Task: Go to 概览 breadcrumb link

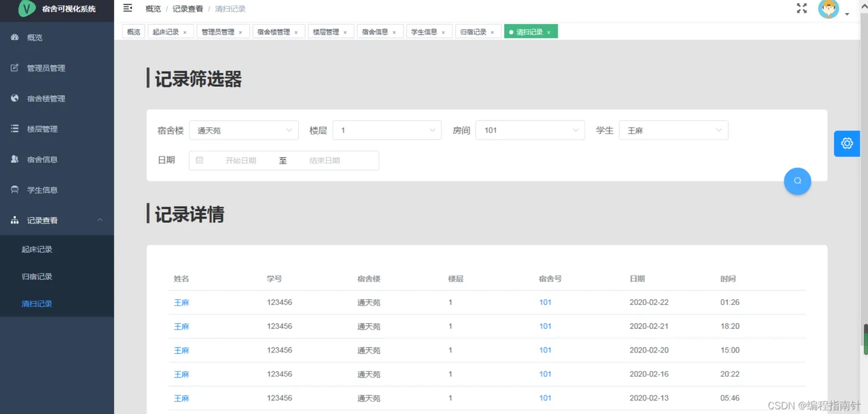Action: (153, 9)
